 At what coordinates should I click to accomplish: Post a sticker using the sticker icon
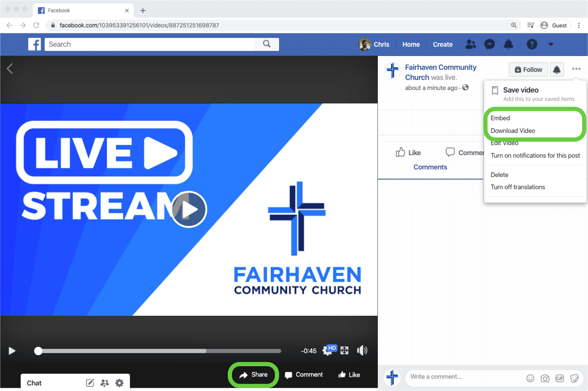(575, 378)
